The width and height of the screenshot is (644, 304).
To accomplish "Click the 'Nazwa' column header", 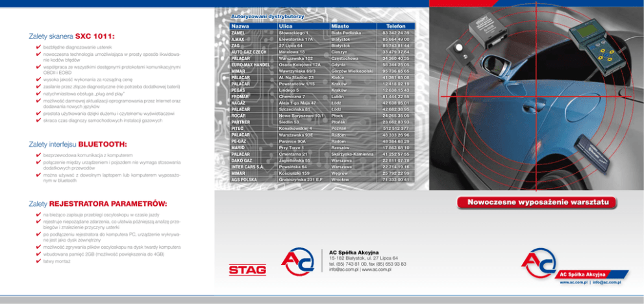I will coord(240,25).
